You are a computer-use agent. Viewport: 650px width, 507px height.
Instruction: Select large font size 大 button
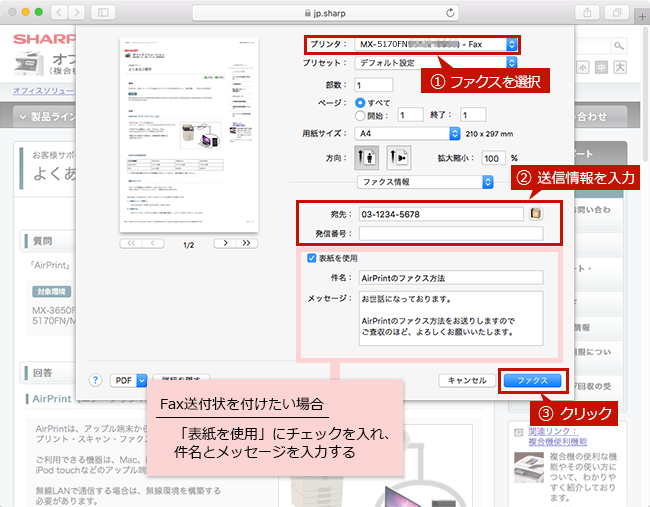[x=620, y=67]
